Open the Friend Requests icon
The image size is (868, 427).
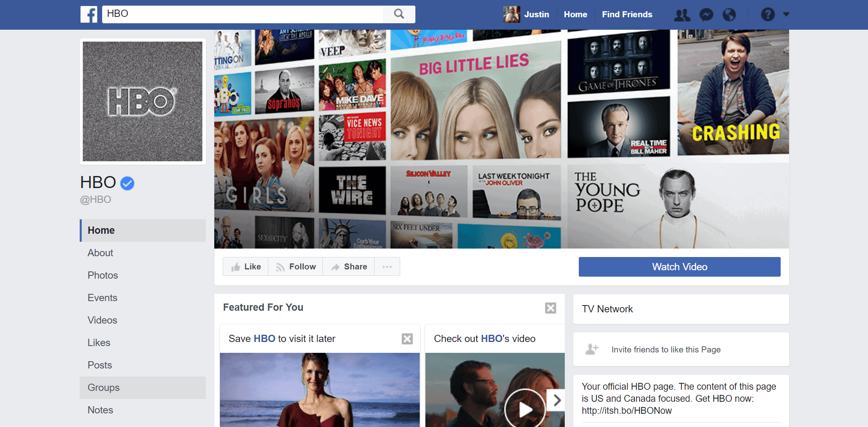click(682, 15)
